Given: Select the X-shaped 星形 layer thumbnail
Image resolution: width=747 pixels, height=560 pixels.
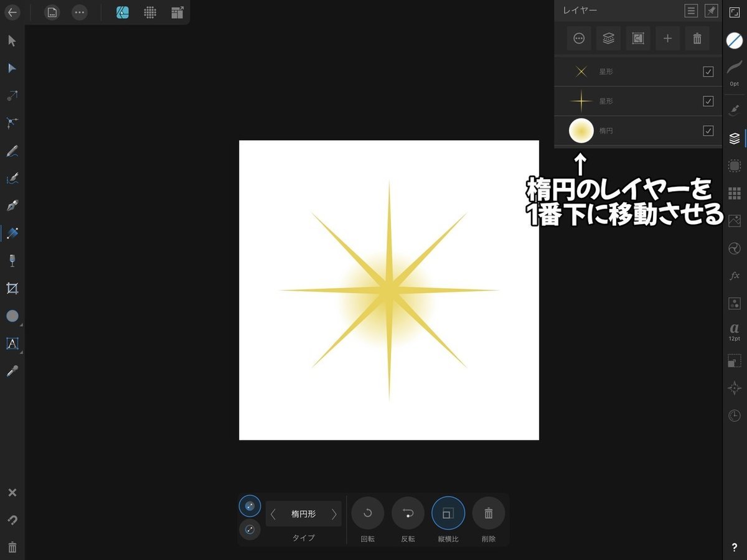Looking at the screenshot, I should 581,72.
